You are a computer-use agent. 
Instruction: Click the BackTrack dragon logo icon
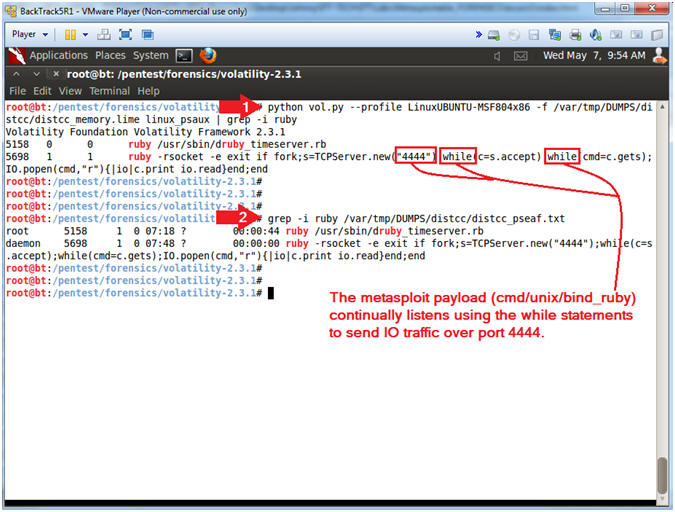click(17, 56)
